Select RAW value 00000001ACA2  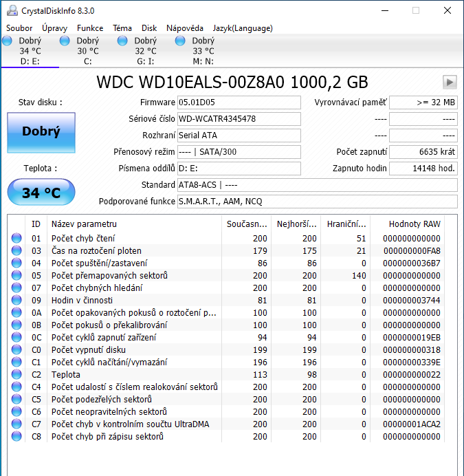point(412,424)
